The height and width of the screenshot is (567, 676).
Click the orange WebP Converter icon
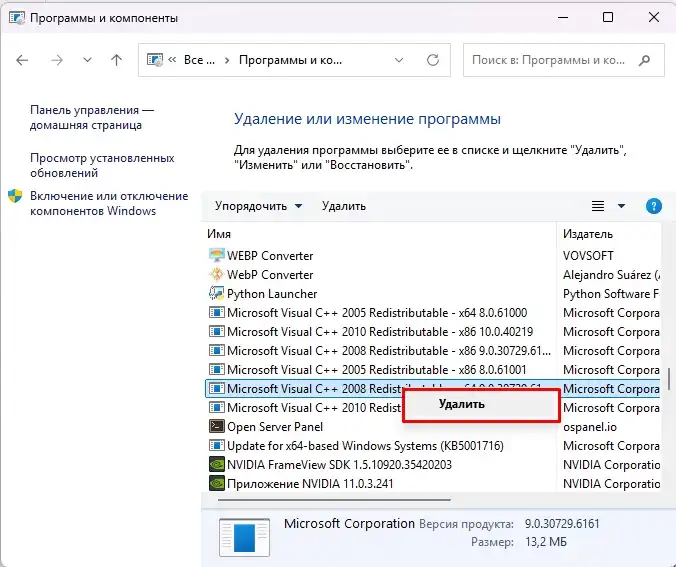tap(216, 274)
